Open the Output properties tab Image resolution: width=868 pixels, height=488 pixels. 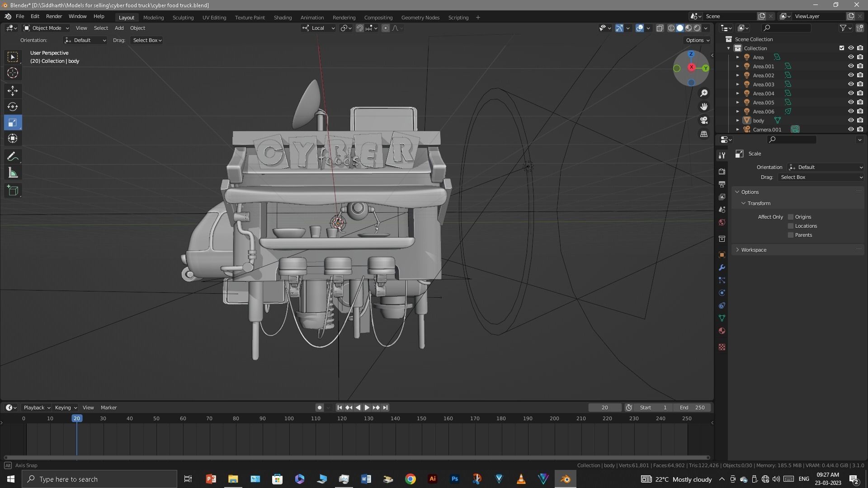click(722, 184)
